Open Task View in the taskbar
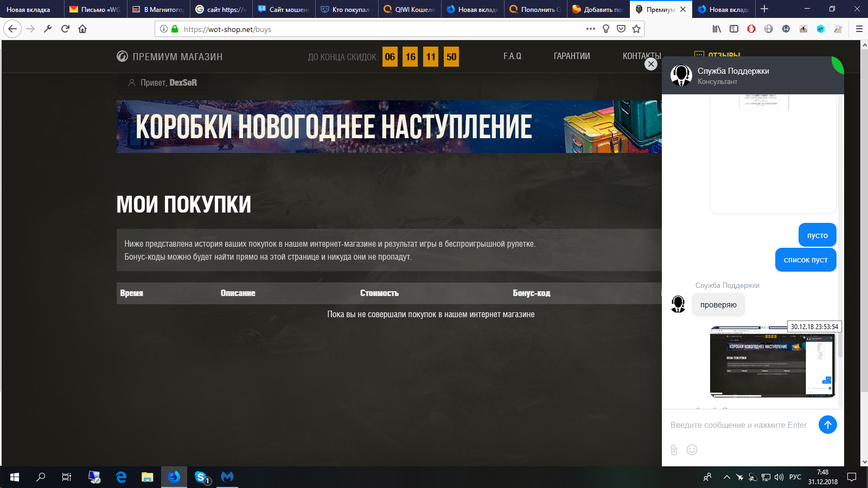The image size is (868, 488). [67, 477]
